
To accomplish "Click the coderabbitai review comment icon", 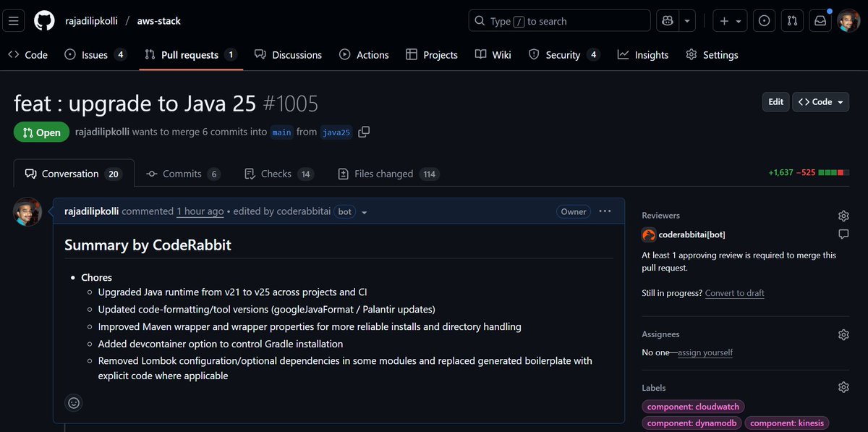I will coord(843,234).
